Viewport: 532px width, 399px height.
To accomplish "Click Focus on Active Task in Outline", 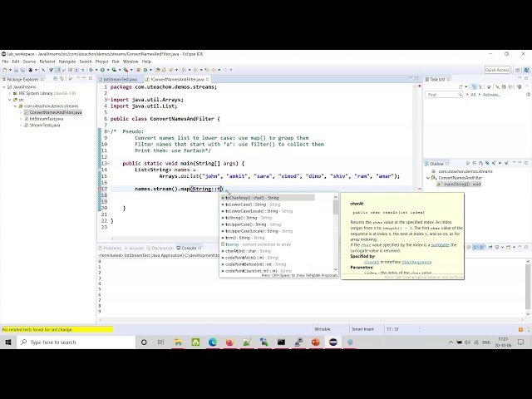I will point(467,163).
